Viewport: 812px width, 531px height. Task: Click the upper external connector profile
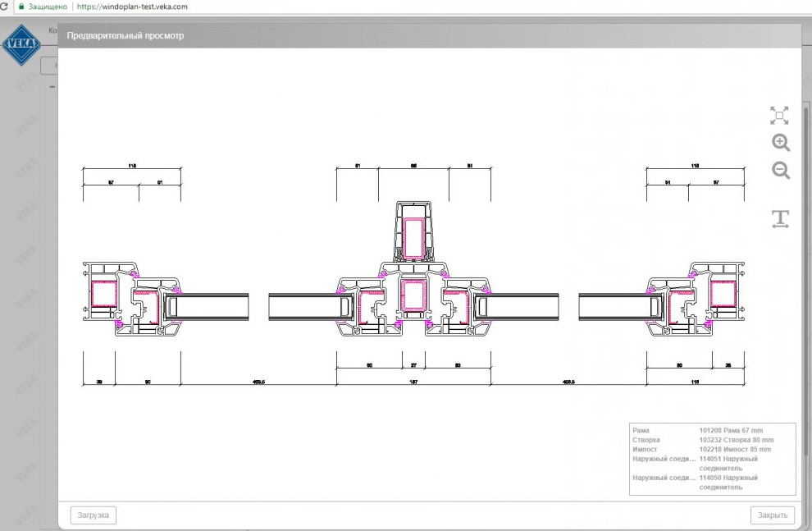pyautogui.click(x=413, y=231)
